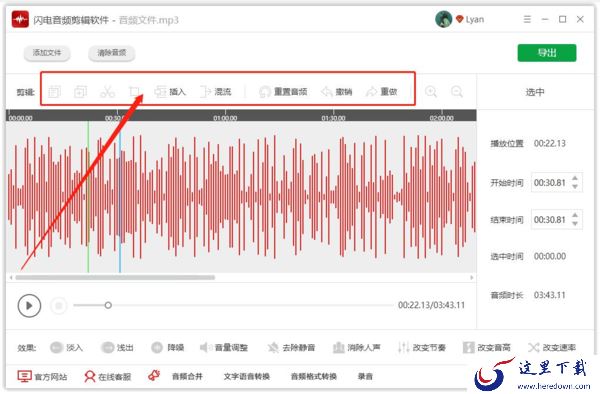Viewport: 600px width, 394px height.
Task: Select the scissors Cut tool
Action: pyautogui.click(x=107, y=92)
